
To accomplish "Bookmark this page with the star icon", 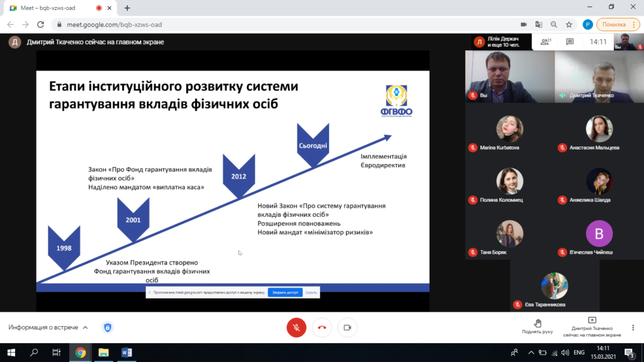I will [569, 25].
